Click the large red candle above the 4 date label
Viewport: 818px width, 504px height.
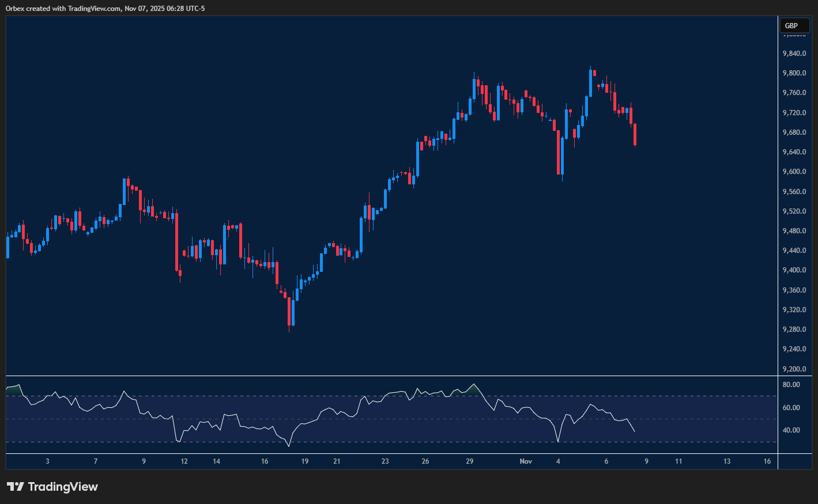(558, 152)
